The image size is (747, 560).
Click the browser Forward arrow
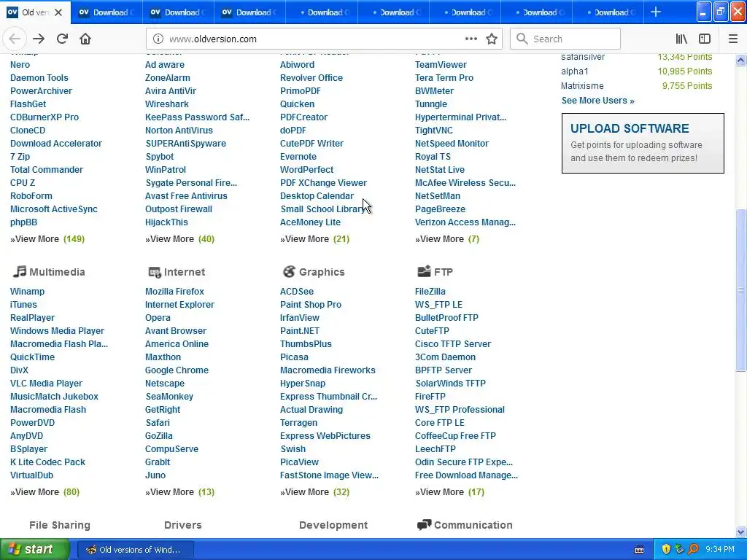click(39, 39)
